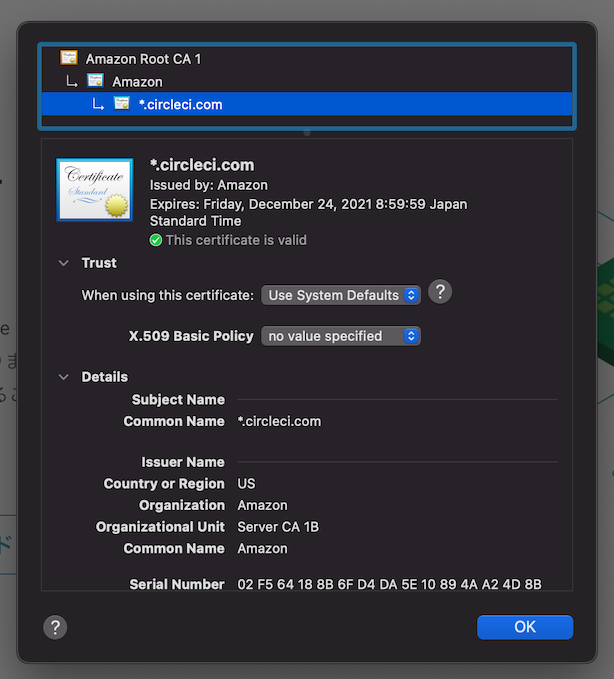Click the Issuer Common Name value Amazon

point(262,549)
